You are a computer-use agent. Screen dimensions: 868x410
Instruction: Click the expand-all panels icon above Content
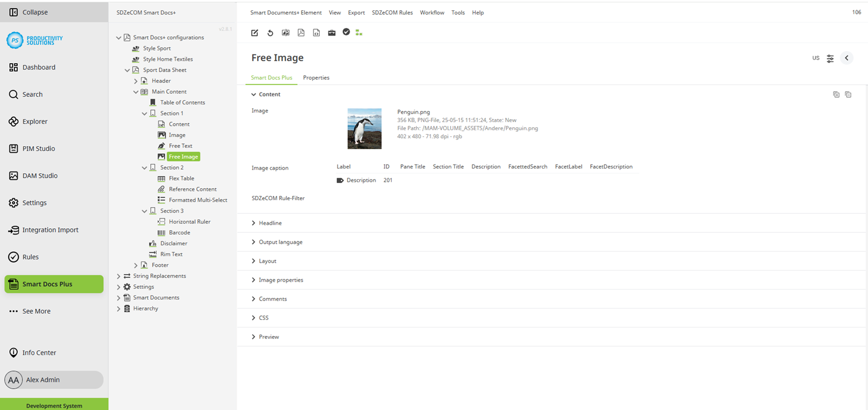point(836,94)
